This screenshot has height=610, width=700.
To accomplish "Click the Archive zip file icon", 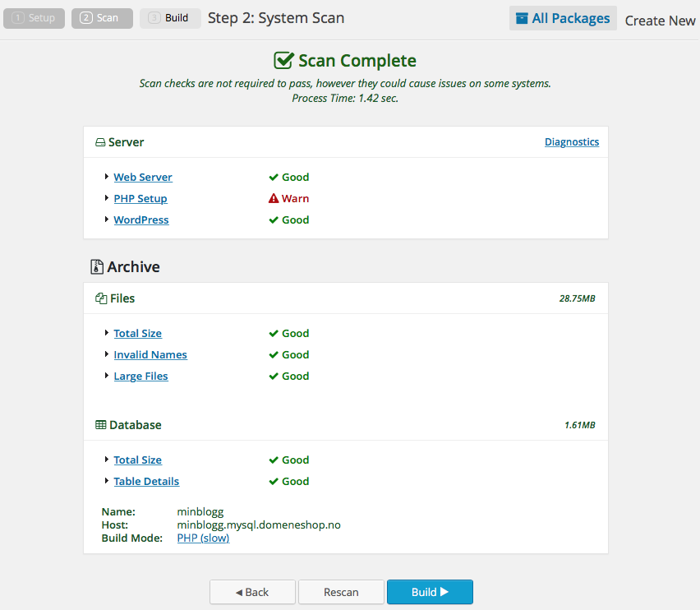I will pyautogui.click(x=97, y=266).
